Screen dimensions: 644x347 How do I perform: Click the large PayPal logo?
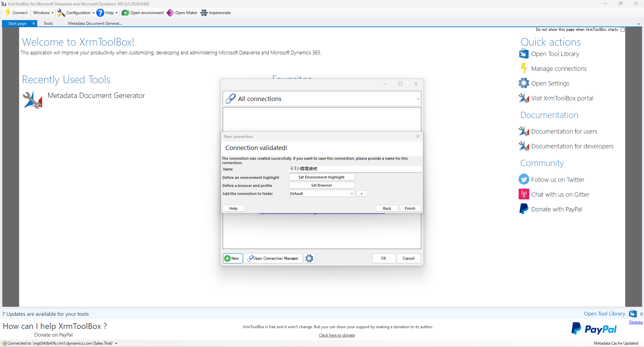click(594, 329)
